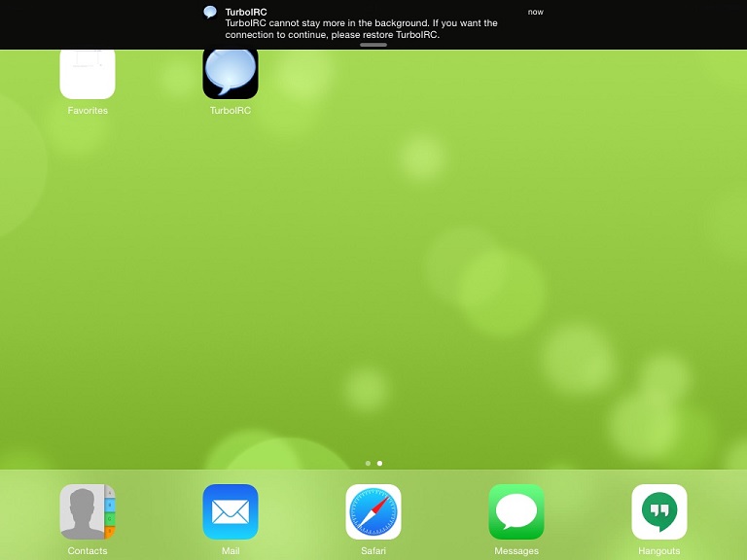Click the 'now' timestamp in notification
Image resolution: width=747 pixels, height=560 pixels.
[x=536, y=12]
